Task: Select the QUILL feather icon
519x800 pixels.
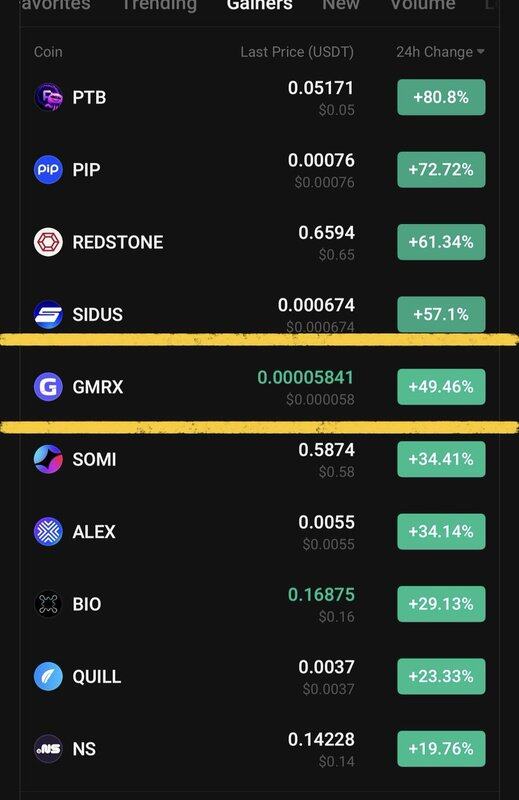Action: pos(48,677)
